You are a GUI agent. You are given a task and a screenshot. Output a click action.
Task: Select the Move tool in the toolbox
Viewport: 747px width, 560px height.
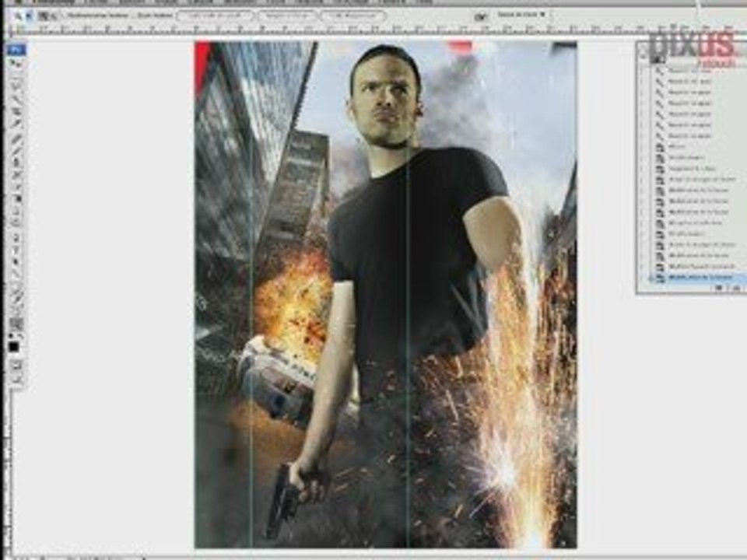(16, 63)
